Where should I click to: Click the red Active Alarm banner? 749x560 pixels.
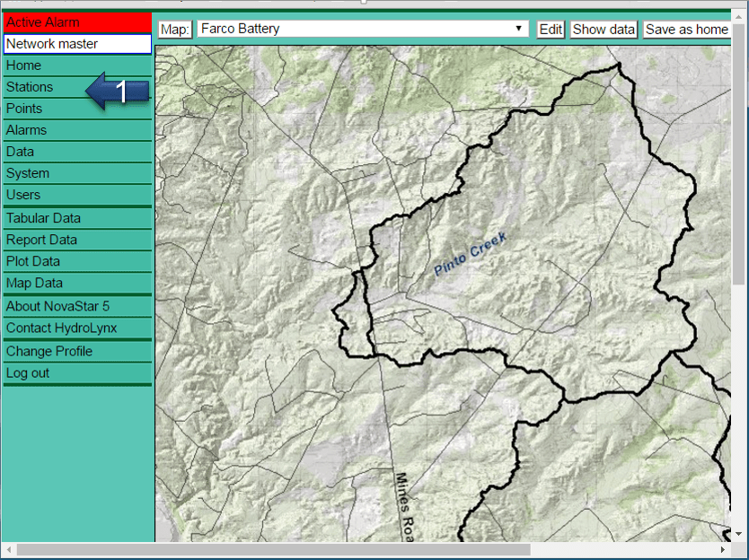coord(77,22)
